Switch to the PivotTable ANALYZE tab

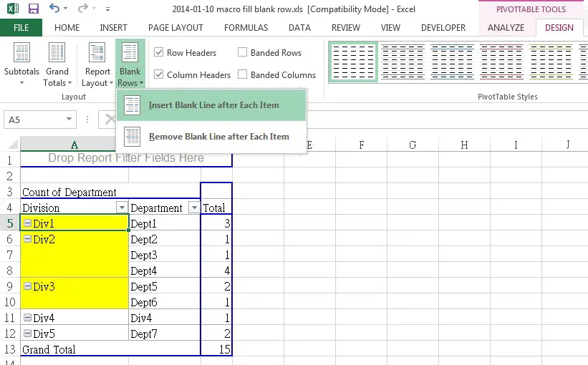tap(506, 28)
